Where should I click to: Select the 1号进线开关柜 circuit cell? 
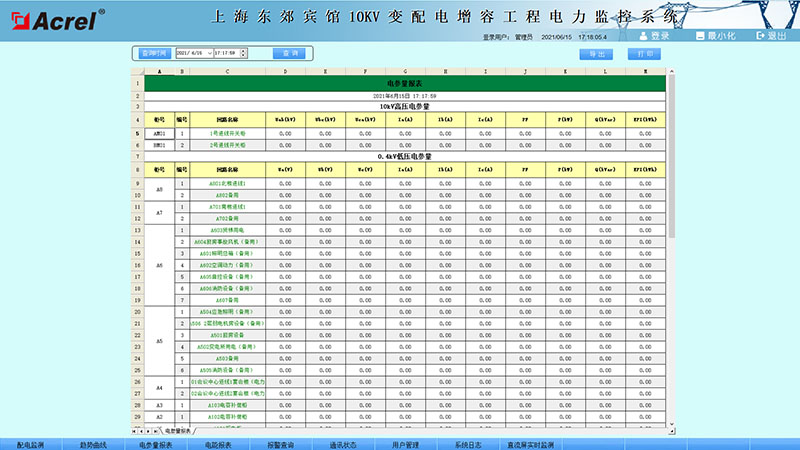pos(227,132)
